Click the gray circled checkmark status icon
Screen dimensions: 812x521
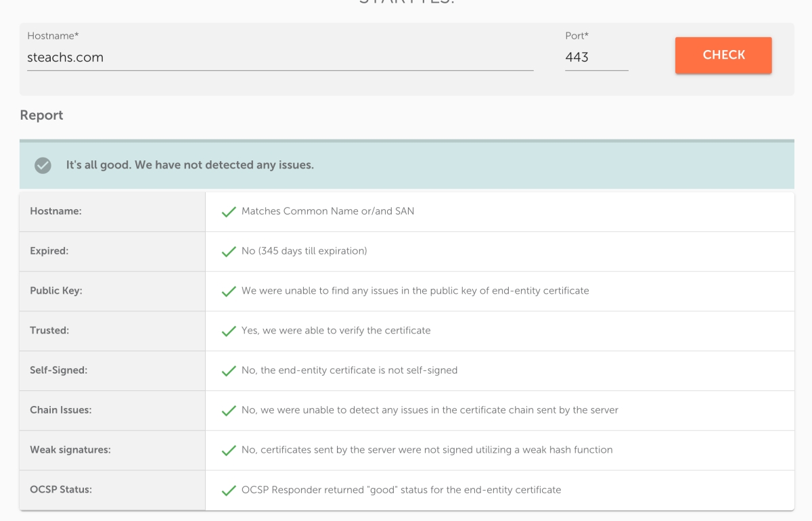coord(43,165)
